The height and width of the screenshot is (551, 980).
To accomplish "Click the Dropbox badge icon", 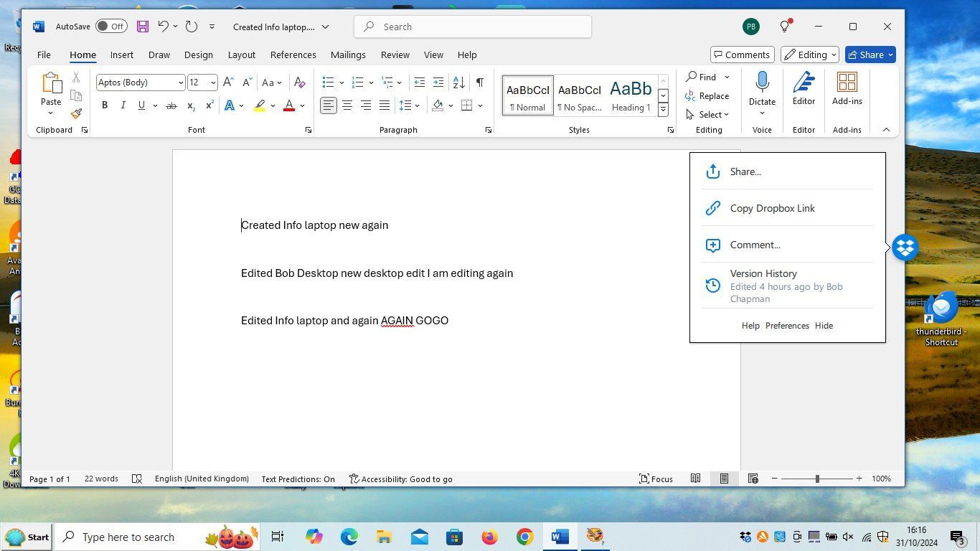I will click(x=905, y=248).
